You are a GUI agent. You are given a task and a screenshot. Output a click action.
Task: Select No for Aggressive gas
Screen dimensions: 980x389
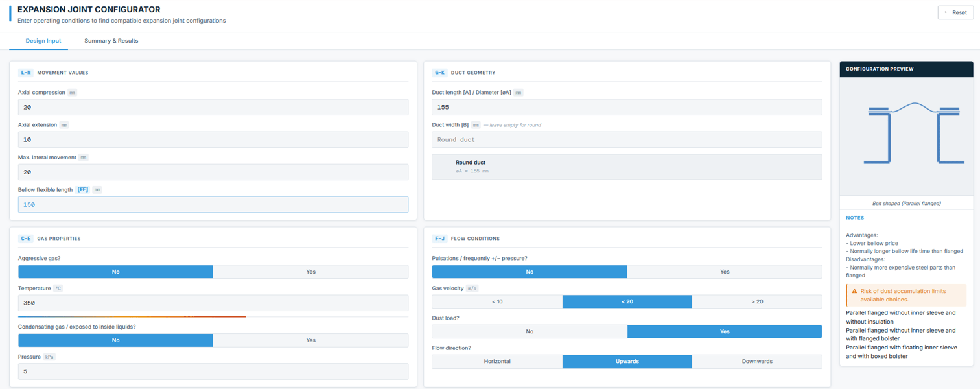point(115,272)
